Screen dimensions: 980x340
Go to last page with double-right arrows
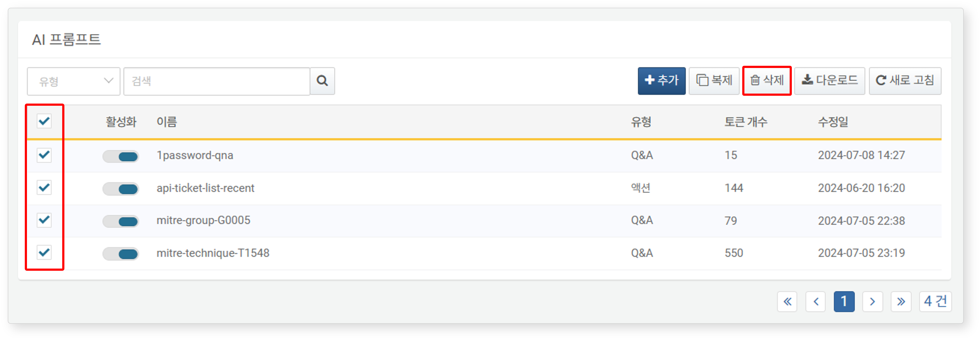click(900, 302)
